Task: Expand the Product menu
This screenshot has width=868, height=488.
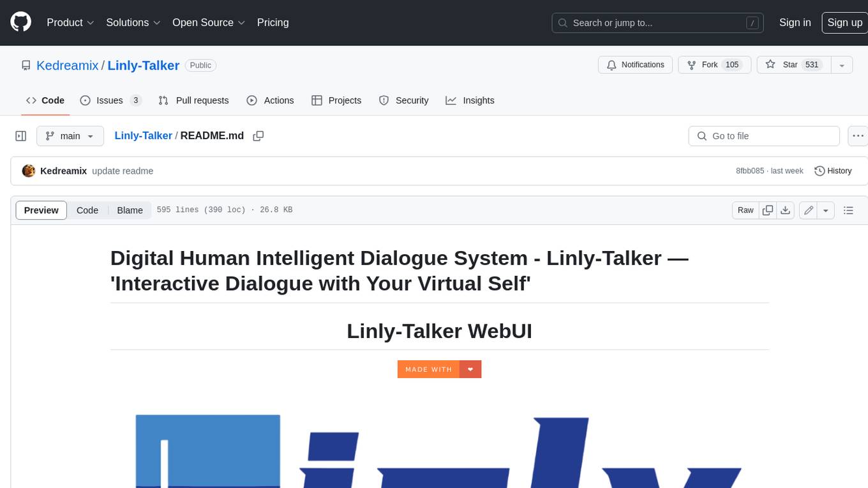Action: click(x=70, y=22)
